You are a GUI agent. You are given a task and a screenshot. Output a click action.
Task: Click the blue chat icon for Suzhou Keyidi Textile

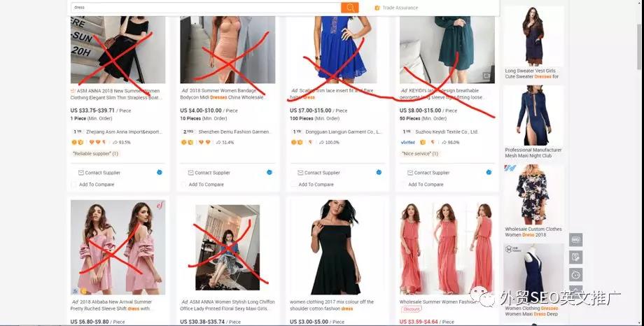pyautogui.click(x=489, y=172)
